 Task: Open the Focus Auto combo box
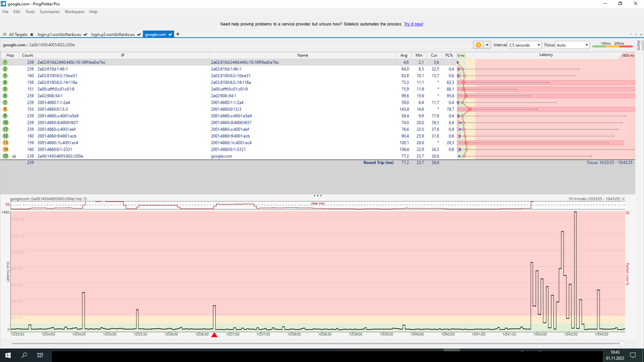(572, 45)
